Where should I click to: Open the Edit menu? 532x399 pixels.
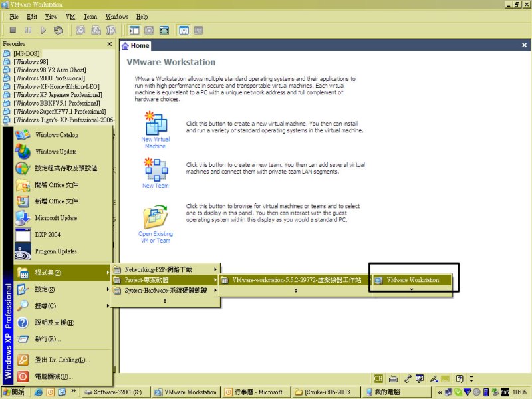[x=31, y=17]
